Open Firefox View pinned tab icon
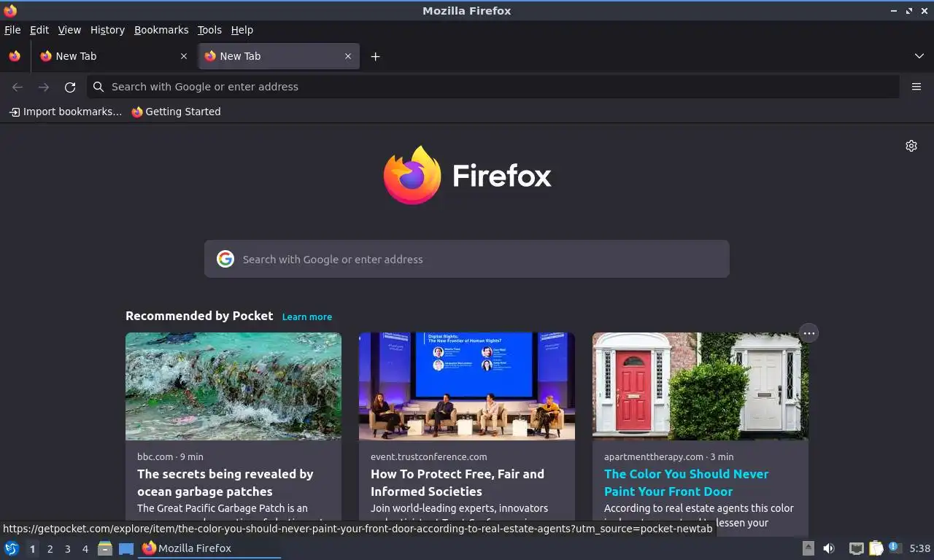The height and width of the screenshot is (560, 934). 15,56
